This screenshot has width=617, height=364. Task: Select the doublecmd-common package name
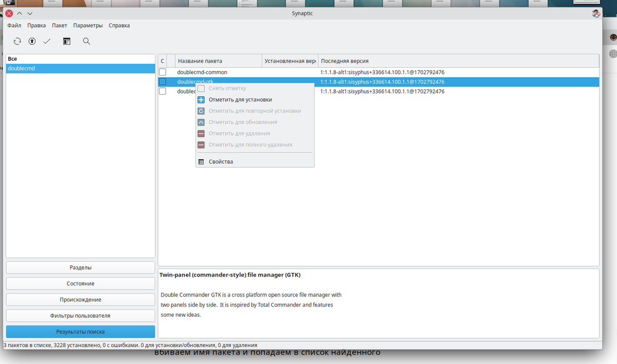(x=202, y=72)
